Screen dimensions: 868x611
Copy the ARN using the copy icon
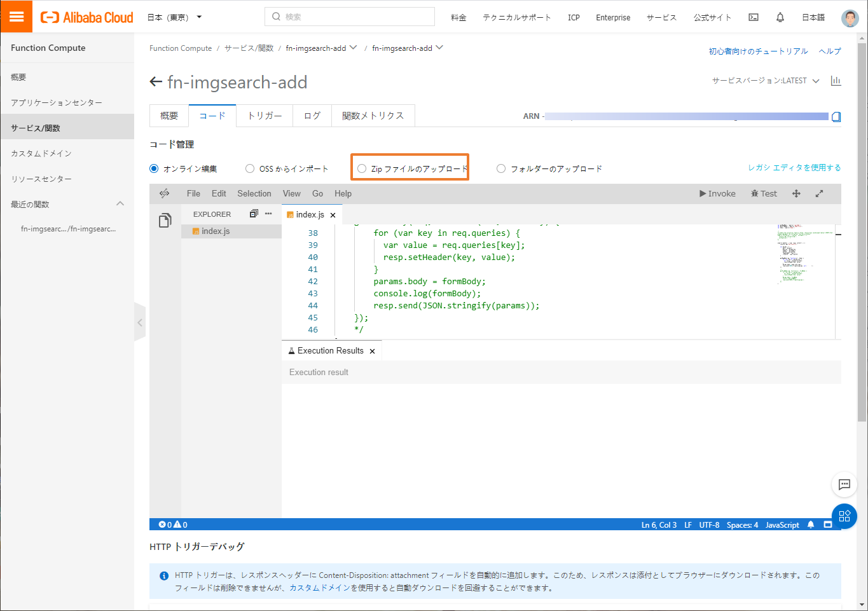pyautogui.click(x=836, y=116)
